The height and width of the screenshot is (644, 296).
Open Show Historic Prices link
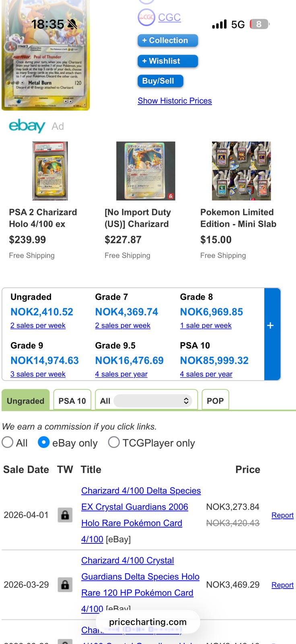(x=175, y=101)
